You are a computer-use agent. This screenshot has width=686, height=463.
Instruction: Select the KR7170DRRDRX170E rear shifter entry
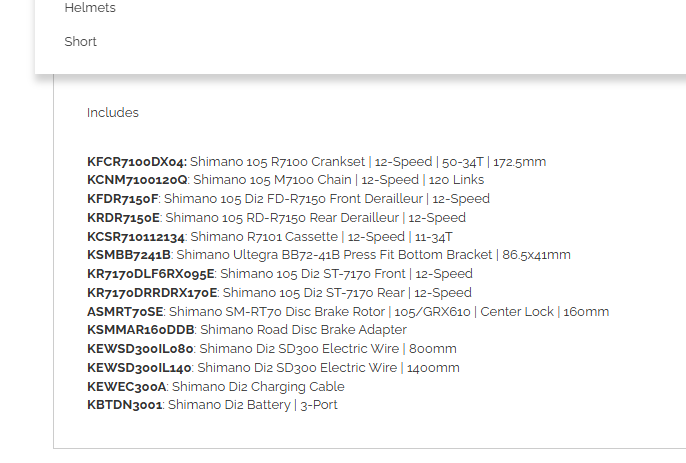click(280, 292)
